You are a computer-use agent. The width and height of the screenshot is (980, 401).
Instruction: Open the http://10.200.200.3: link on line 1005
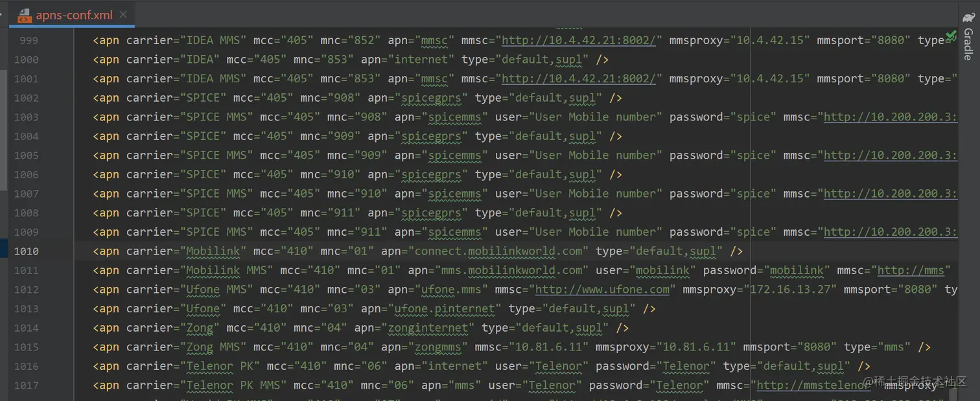tap(891, 155)
